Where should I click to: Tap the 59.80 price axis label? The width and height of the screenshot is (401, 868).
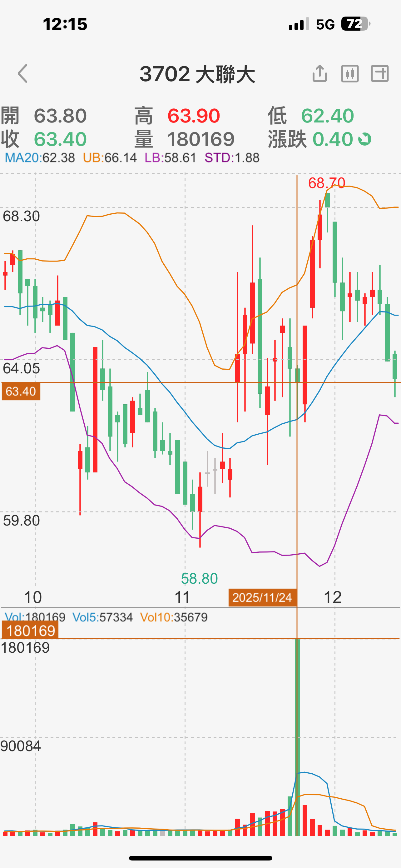(21, 521)
